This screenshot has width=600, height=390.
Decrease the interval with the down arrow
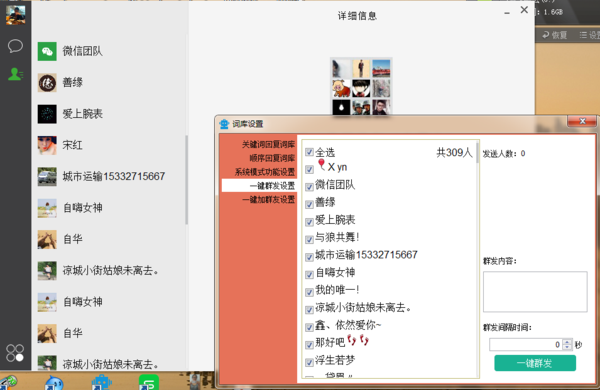coord(567,347)
